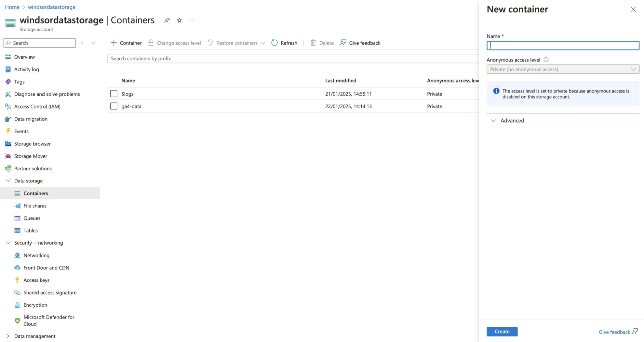Click the Refresh toolbar button
The width and height of the screenshot is (644, 342).
click(284, 43)
